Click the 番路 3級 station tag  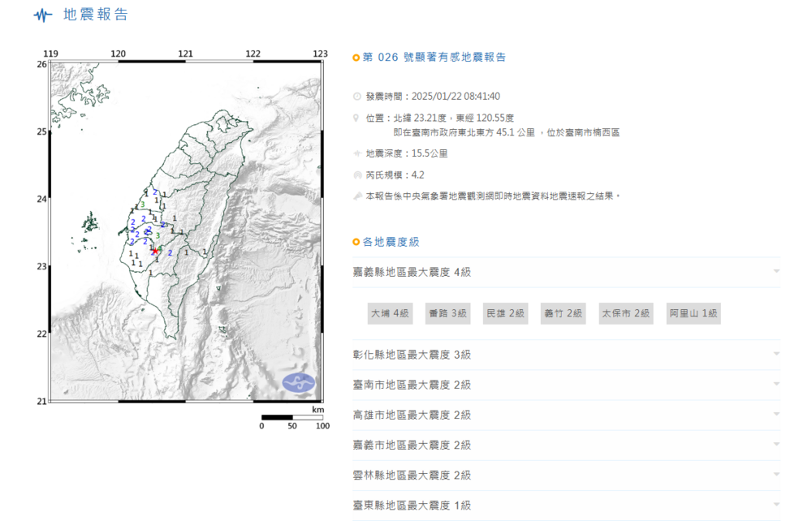[448, 313]
